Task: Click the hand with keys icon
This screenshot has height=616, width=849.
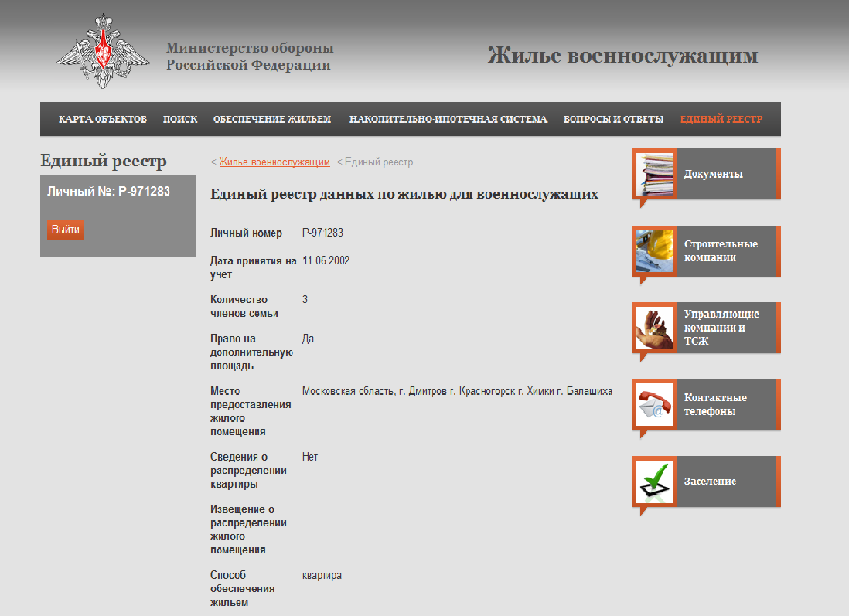Action: pos(655,328)
